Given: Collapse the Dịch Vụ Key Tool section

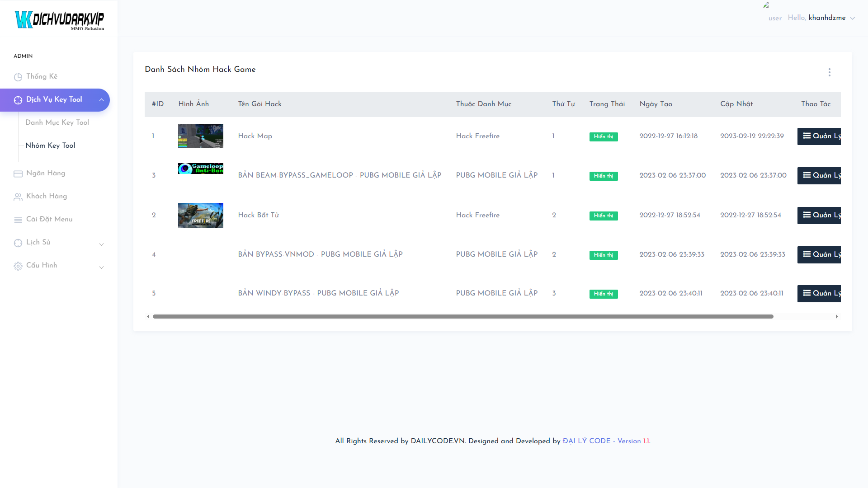Looking at the screenshot, I should [101, 100].
